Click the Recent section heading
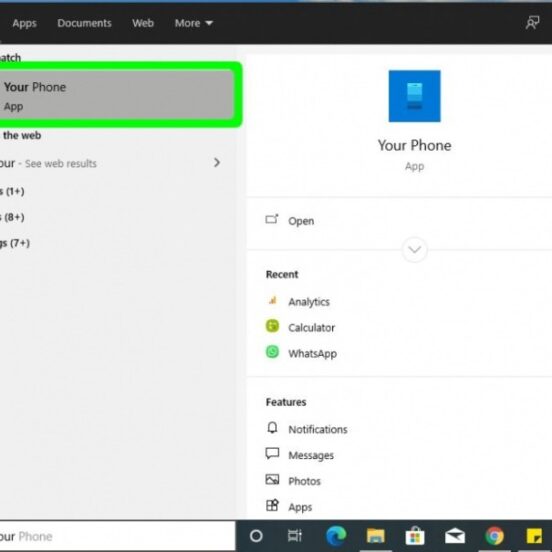Image resolution: width=552 pixels, height=552 pixels. tap(282, 275)
